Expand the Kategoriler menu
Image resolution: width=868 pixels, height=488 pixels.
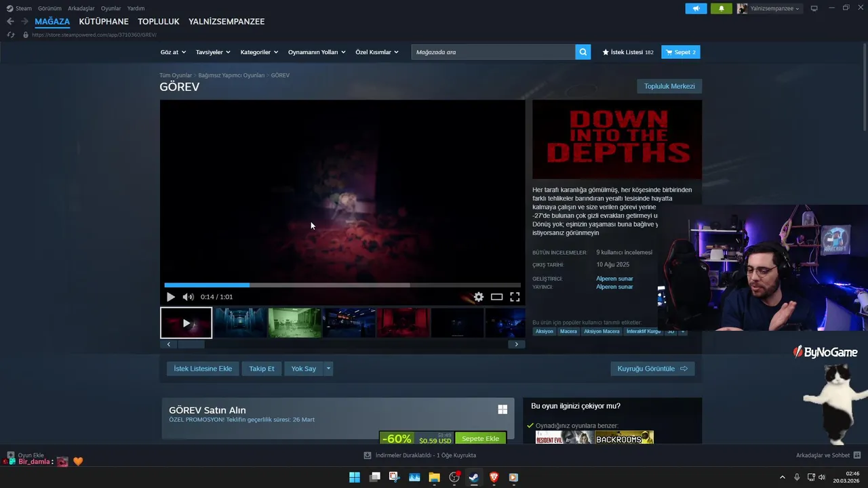point(259,52)
